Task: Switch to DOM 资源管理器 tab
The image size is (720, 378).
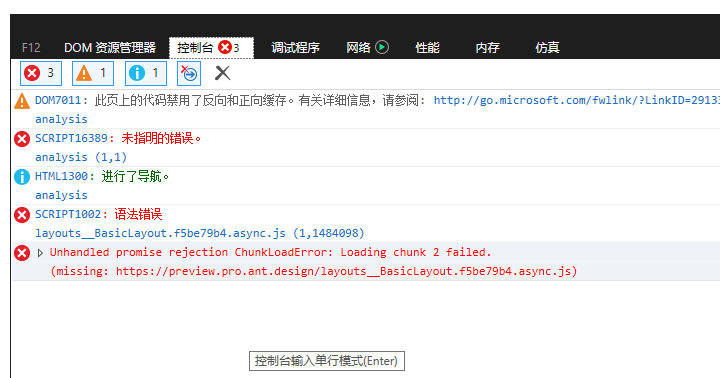Action: (110, 47)
